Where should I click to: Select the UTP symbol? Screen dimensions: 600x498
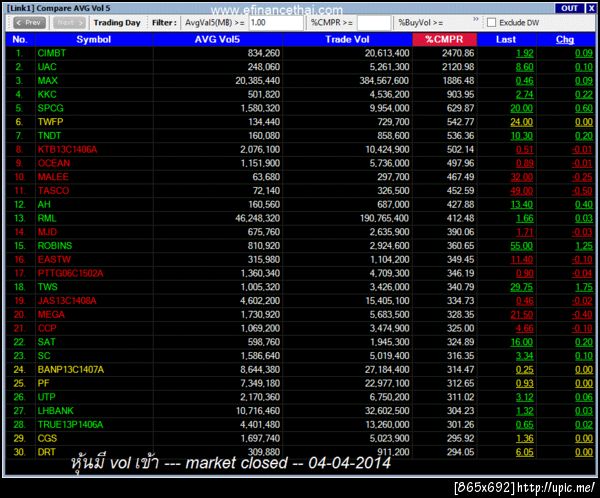coord(47,398)
